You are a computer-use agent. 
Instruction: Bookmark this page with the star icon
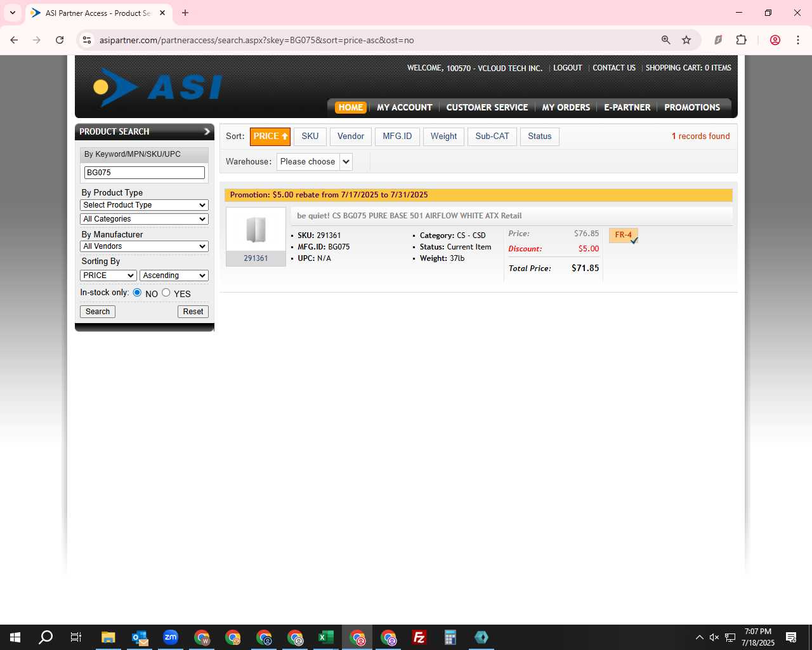pos(686,40)
